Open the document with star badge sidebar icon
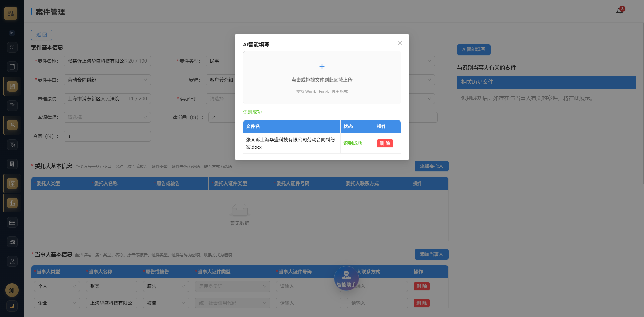The height and width of the screenshot is (317, 644). pyautogui.click(x=12, y=145)
